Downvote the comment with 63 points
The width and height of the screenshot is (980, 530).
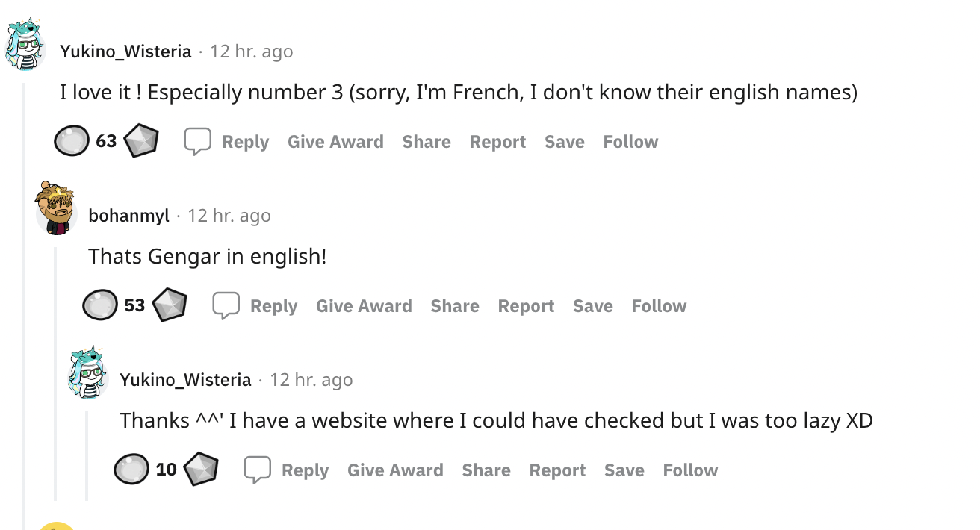[141, 141]
